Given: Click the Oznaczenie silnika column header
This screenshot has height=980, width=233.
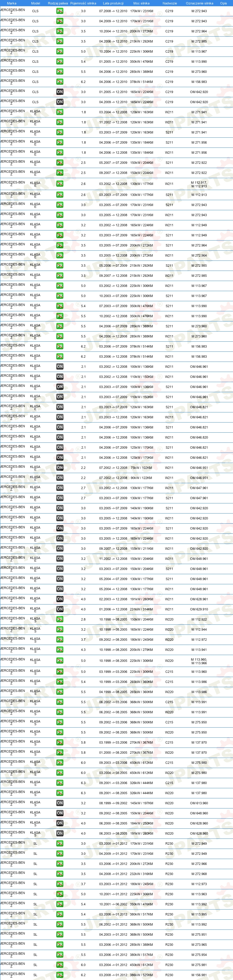Looking at the screenshot, I should [x=199, y=3].
